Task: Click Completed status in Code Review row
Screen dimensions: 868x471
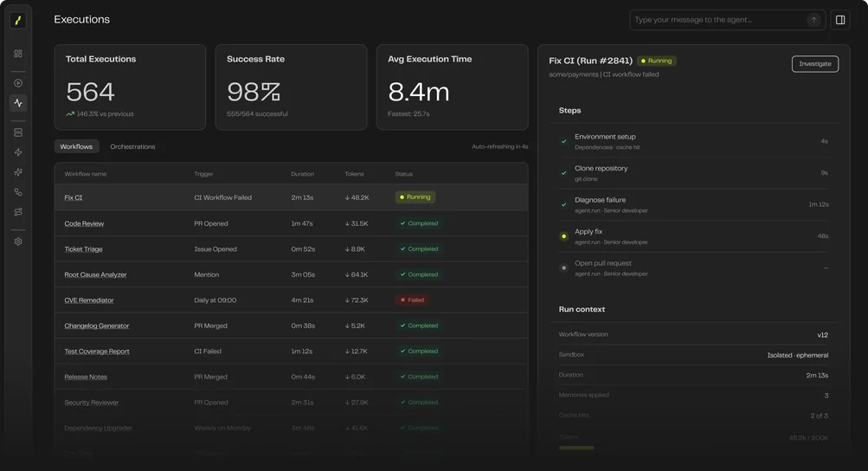Action: pyautogui.click(x=419, y=224)
